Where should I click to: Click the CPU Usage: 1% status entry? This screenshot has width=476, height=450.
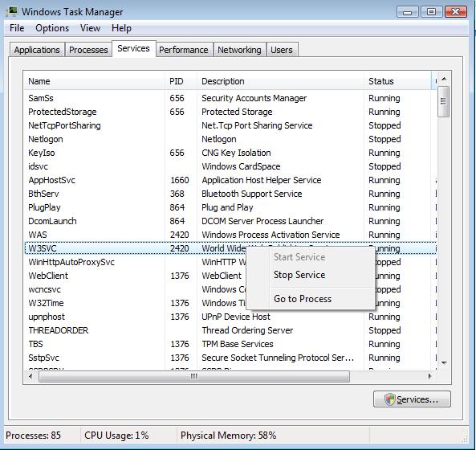116,435
